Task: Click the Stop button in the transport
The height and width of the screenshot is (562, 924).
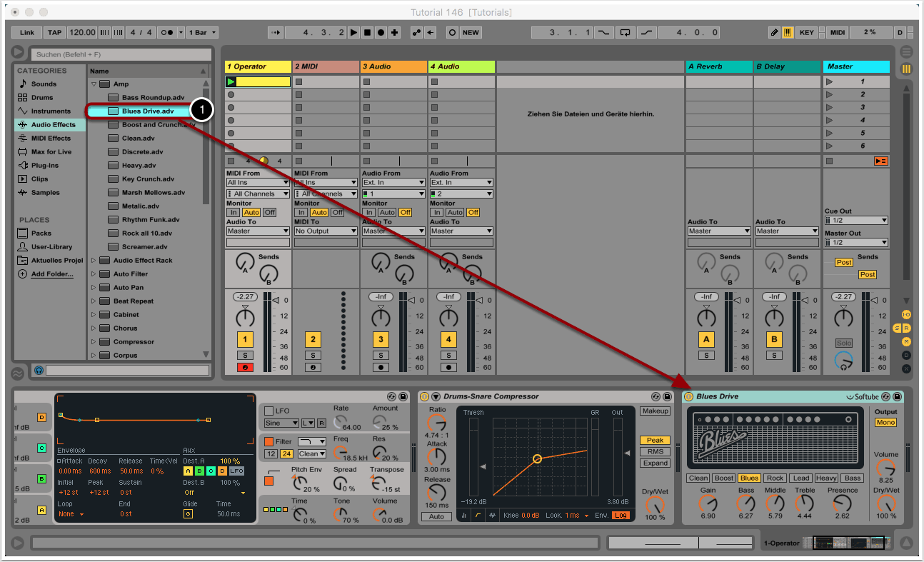Action: pyautogui.click(x=368, y=33)
